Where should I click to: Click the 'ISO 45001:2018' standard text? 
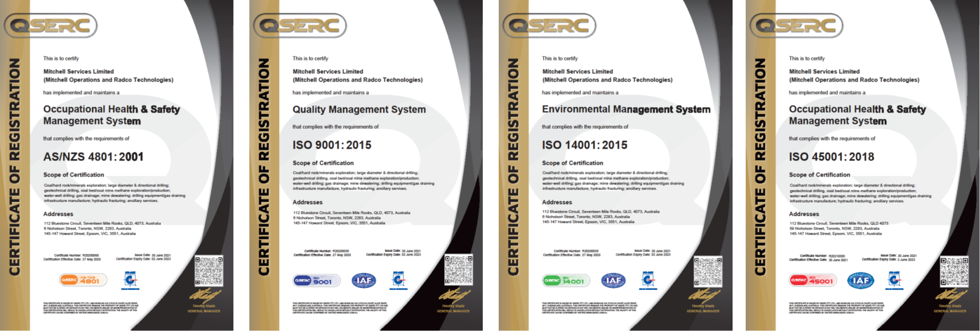click(x=831, y=157)
